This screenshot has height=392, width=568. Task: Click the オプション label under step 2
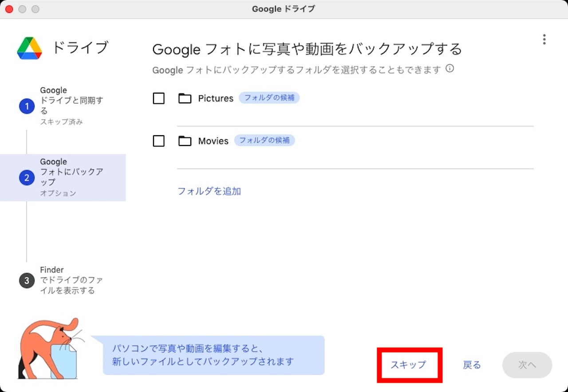[58, 193]
